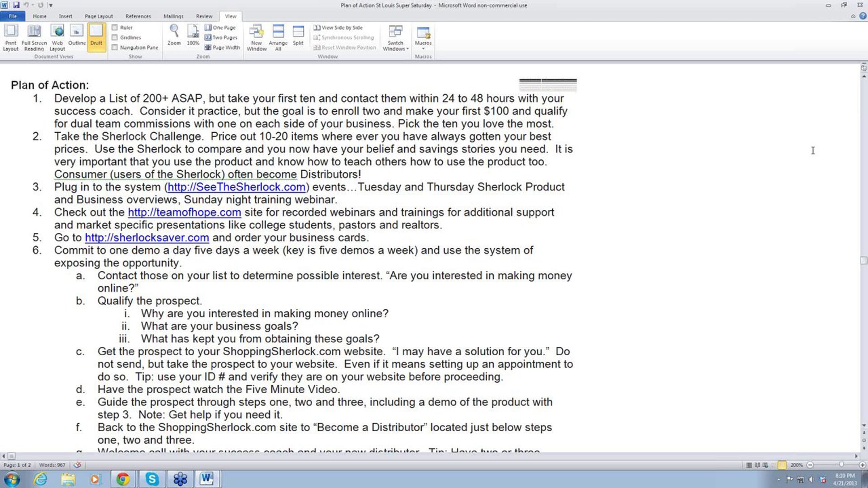Show One Page zoom
Viewport: 868px width, 488px height.
point(220,27)
